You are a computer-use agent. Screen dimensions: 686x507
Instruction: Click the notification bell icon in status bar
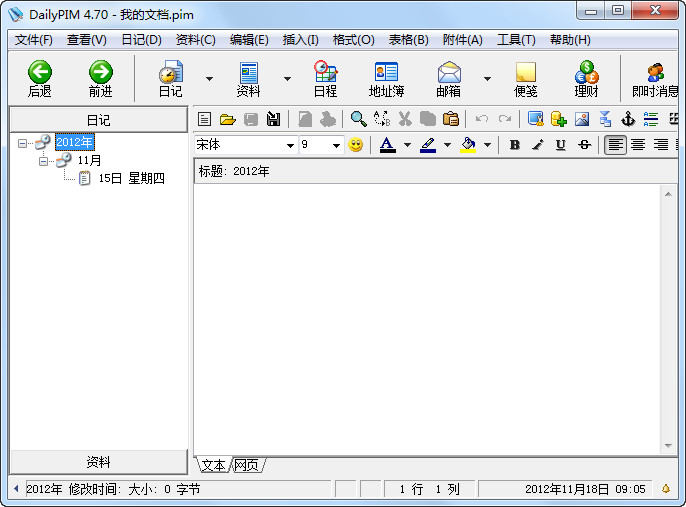point(666,489)
